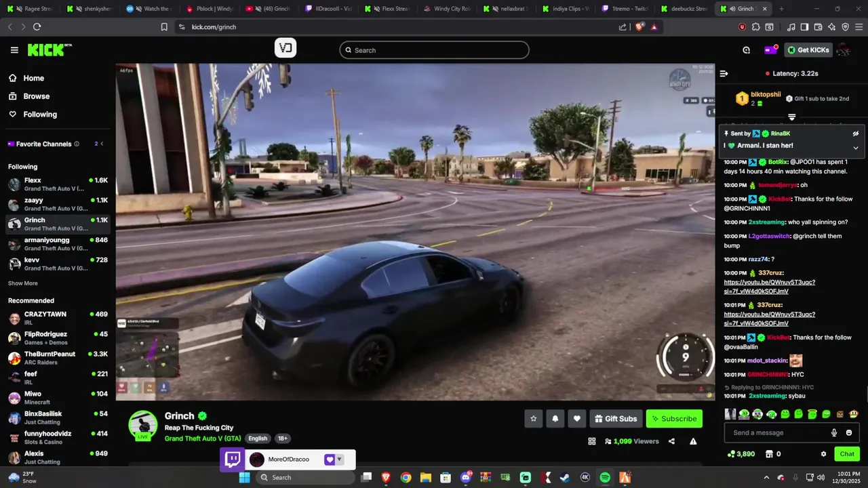Send message with the green Chat button
Screen dimensions: 868x488
(x=847, y=454)
